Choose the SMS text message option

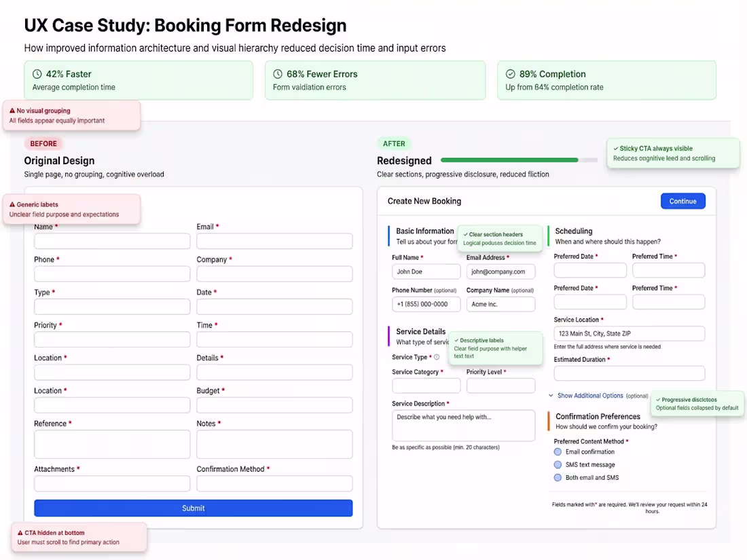[558, 464]
